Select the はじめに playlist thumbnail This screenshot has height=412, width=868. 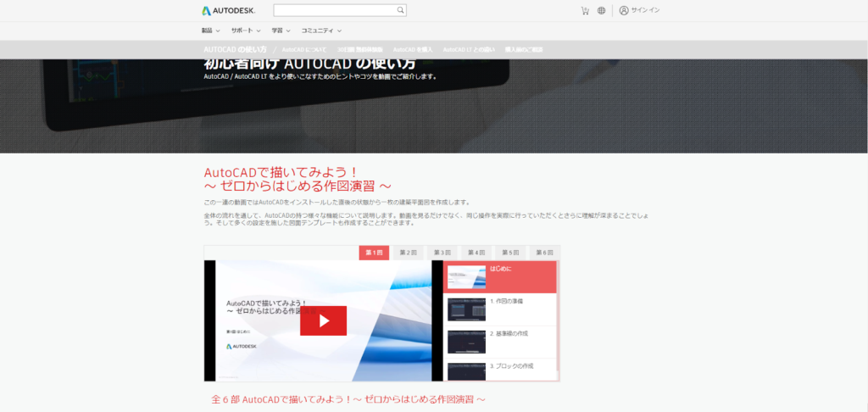[467, 277]
